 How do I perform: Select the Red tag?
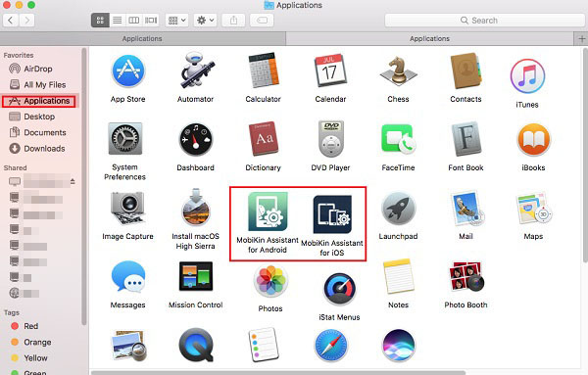click(x=24, y=326)
